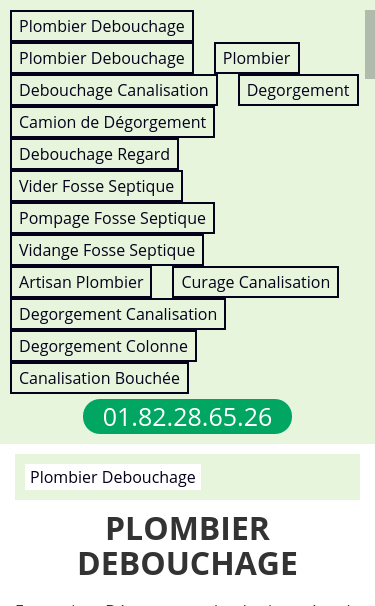375x606 pixels.
Task: Open Debouchage Regard link
Action: point(94,155)
